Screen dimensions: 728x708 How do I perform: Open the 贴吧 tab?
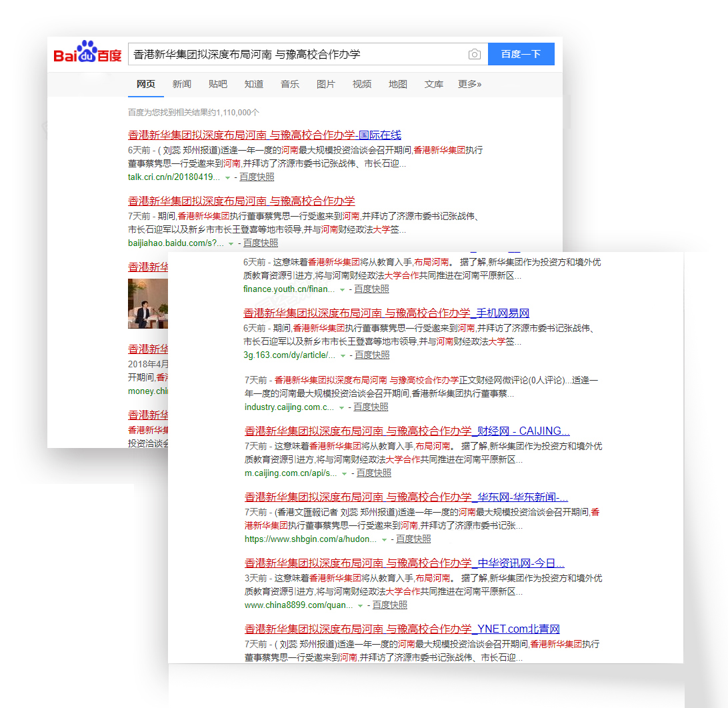click(218, 84)
